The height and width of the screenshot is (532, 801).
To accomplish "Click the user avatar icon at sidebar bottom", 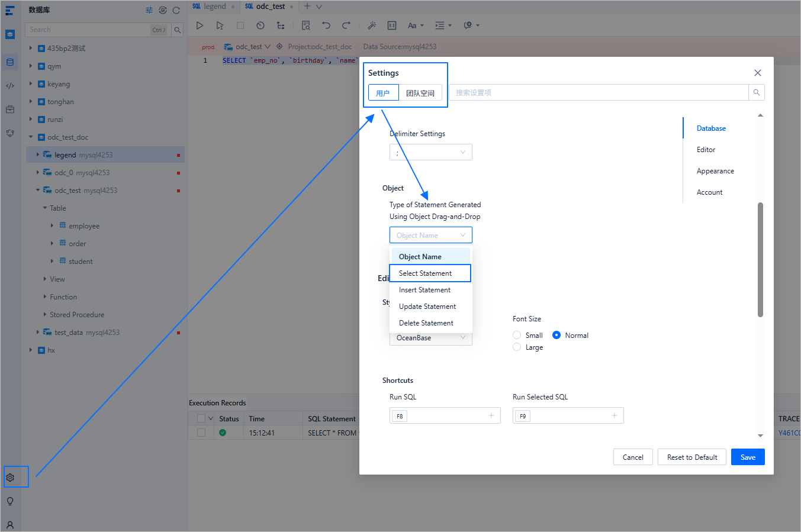I will (10, 524).
